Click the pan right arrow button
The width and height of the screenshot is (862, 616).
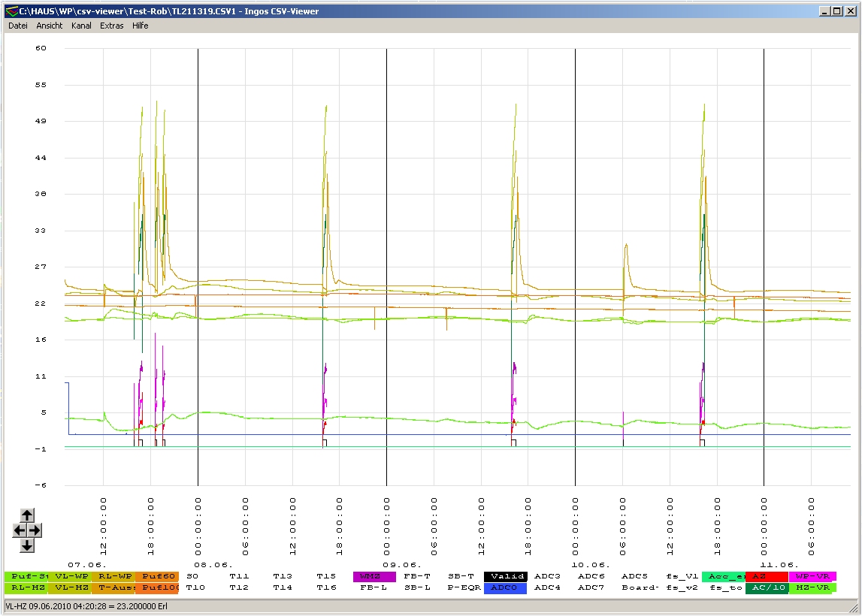click(35, 530)
